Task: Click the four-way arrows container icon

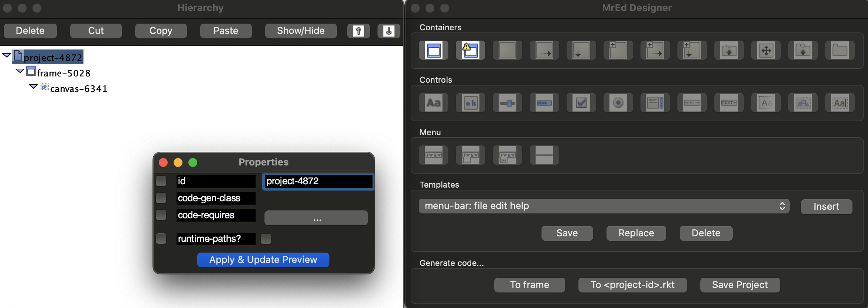Action: click(766, 50)
